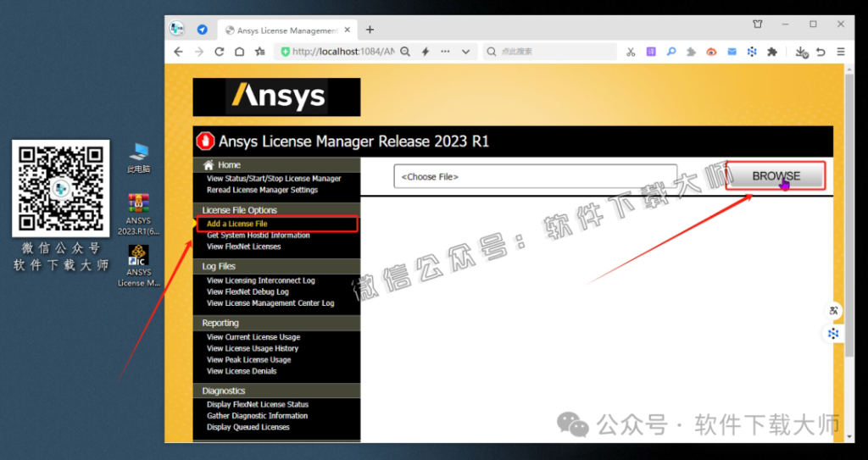
Task: Click the lightning speed mode icon
Action: tap(426, 52)
